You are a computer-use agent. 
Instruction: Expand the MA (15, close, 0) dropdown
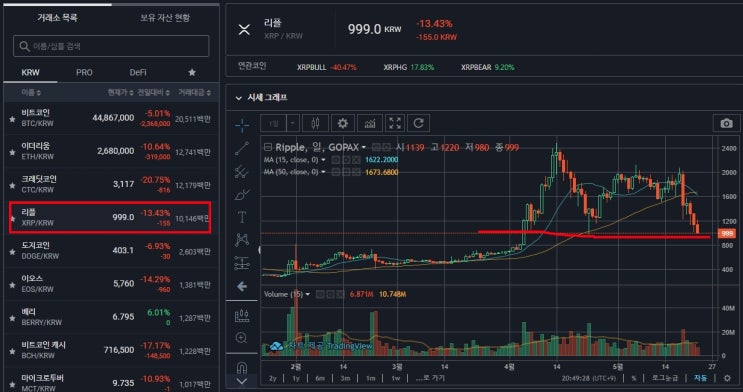point(323,160)
